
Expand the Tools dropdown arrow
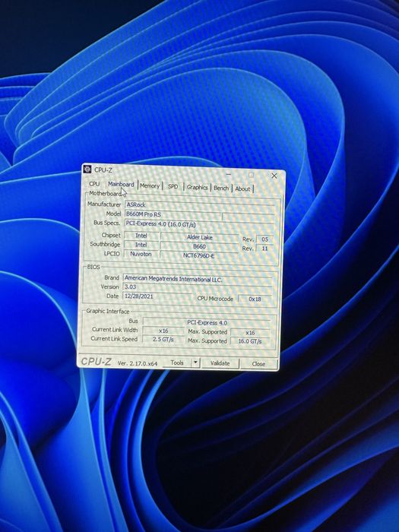click(x=195, y=363)
